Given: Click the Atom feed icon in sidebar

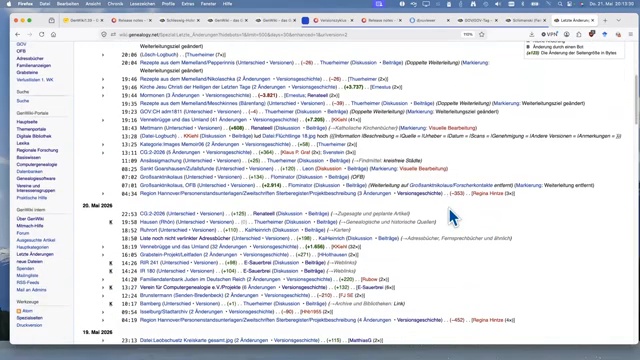Looking at the screenshot, I should coord(19,311).
